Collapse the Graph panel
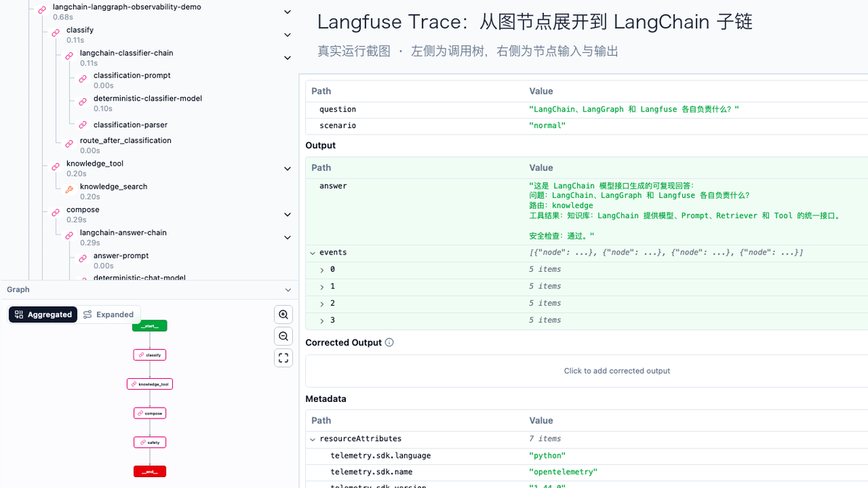This screenshot has height=488, width=868. 287,290
